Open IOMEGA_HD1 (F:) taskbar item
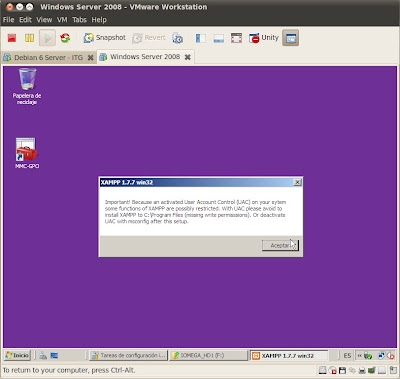Image resolution: width=400 pixels, height=379 pixels. tap(208, 355)
